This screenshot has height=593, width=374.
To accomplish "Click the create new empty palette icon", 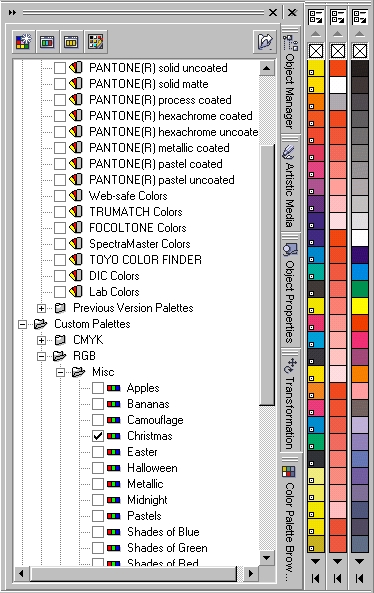I will (x=23, y=41).
